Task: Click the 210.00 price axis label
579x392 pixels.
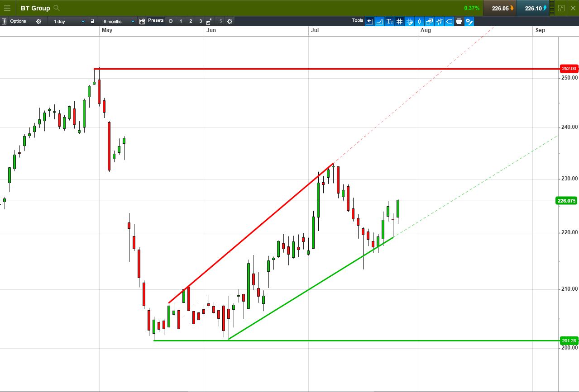Action: pyautogui.click(x=569, y=289)
